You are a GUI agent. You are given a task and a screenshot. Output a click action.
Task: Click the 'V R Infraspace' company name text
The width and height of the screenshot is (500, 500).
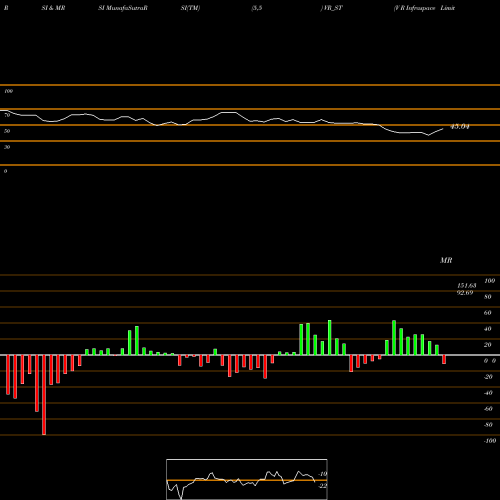[x=415, y=8]
